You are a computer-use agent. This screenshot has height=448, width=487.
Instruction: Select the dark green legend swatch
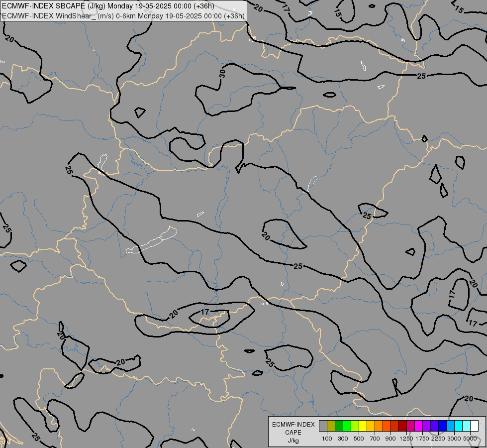tap(339, 426)
